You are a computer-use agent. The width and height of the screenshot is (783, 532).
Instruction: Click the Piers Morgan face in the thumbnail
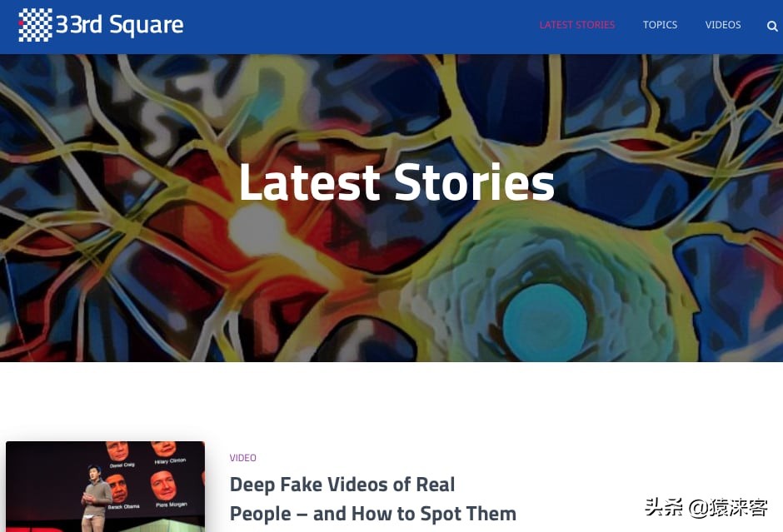pos(162,485)
